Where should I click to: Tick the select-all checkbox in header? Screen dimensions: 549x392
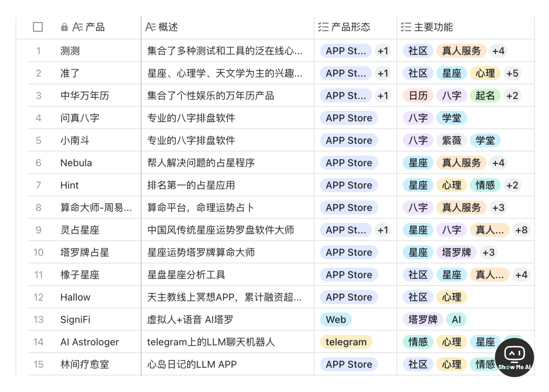38,27
